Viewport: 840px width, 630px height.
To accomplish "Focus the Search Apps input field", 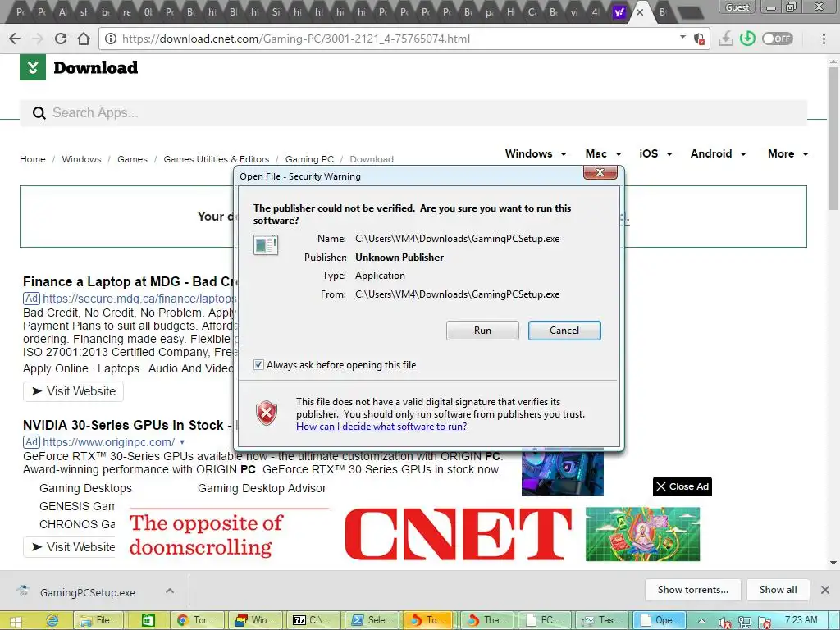I will click(x=413, y=113).
